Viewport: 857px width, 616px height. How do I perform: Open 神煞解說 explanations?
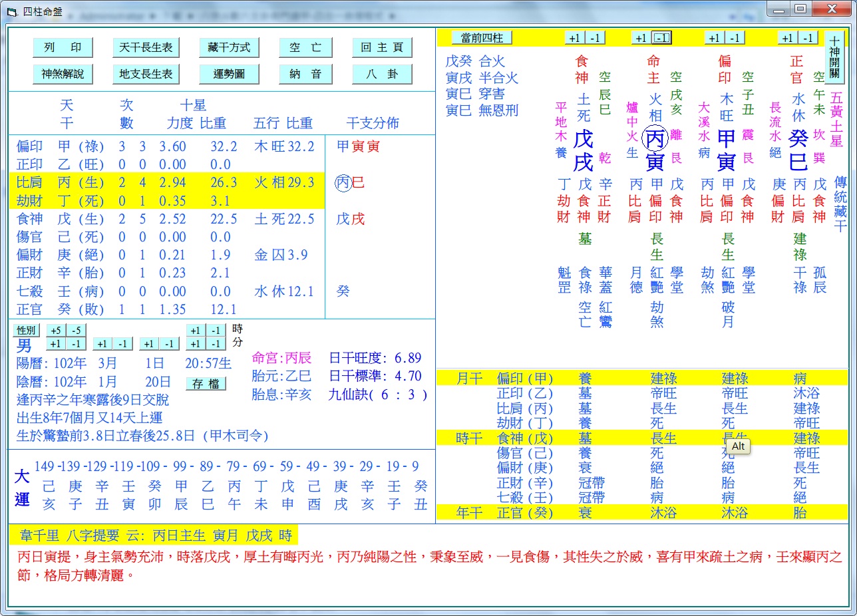(63, 74)
